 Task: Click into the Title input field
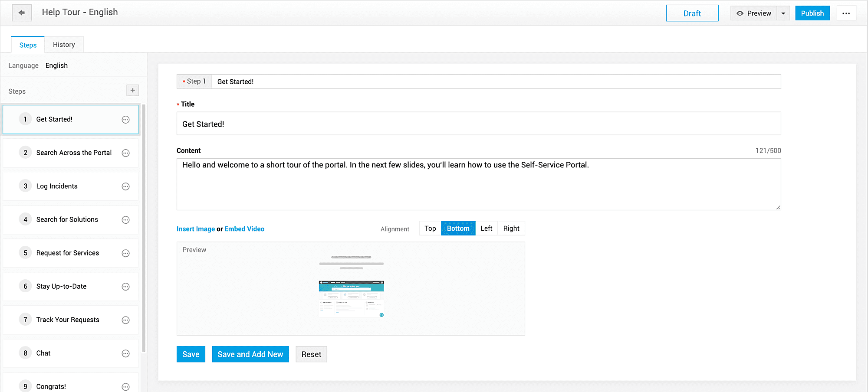[x=478, y=124]
